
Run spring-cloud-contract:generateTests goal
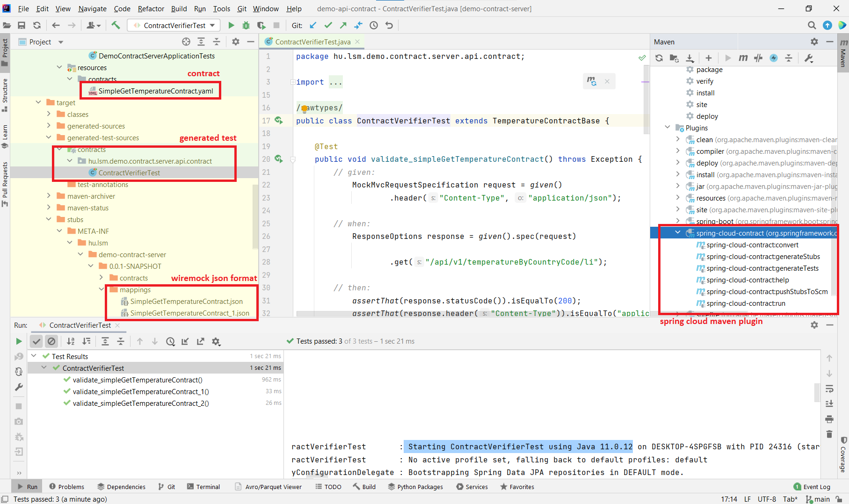(762, 268)
